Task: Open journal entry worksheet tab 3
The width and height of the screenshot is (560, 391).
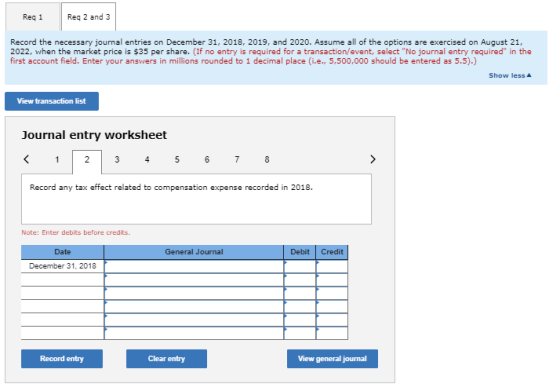Action: click(117, 160)
